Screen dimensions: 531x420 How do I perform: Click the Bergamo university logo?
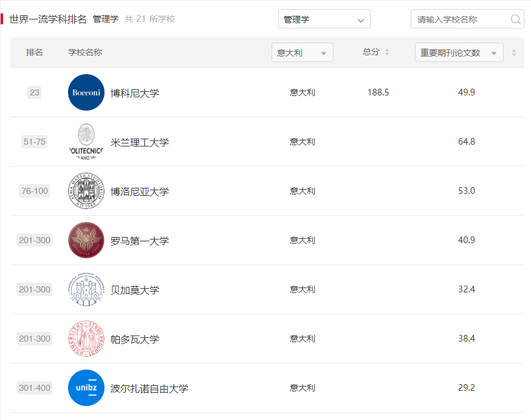click(x=86, y=289)
